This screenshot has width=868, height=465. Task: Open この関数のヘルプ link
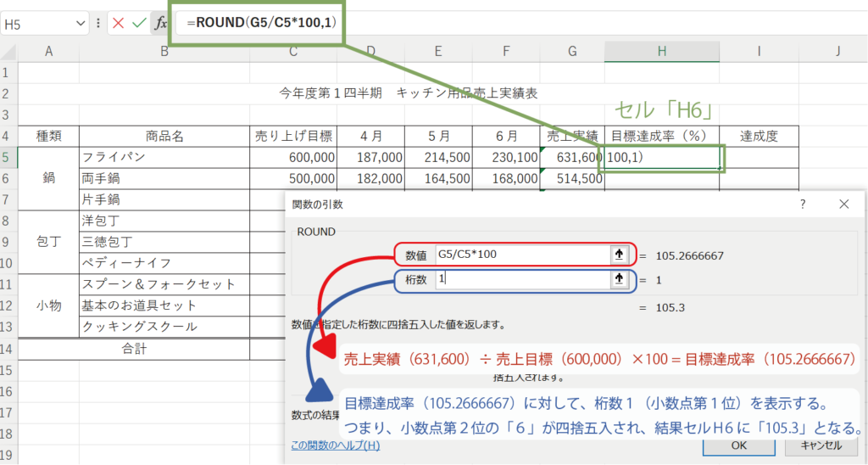(335, 445)
